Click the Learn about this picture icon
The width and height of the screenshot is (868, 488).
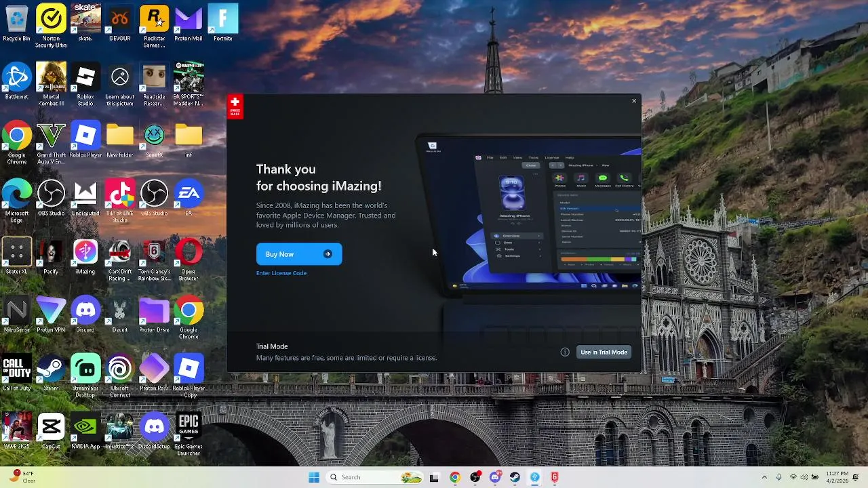coord(120,85)
